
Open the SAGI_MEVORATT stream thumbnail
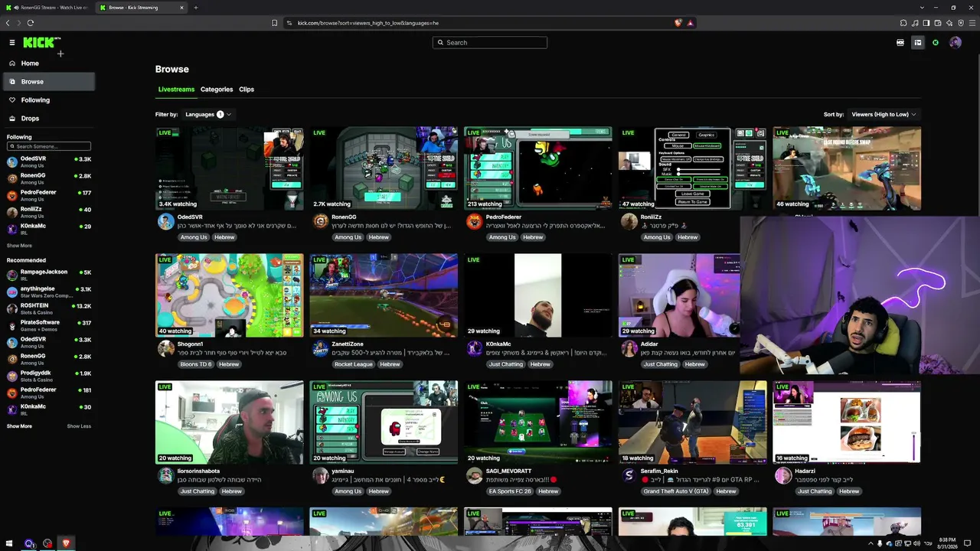(538, 422)
